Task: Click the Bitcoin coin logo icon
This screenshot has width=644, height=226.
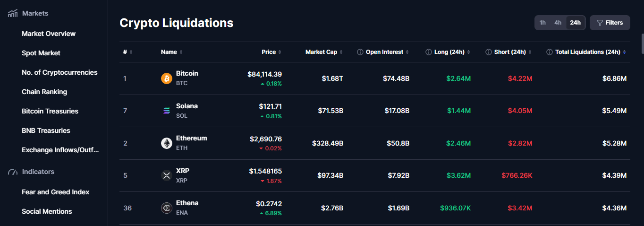Action: click(167, 78)
